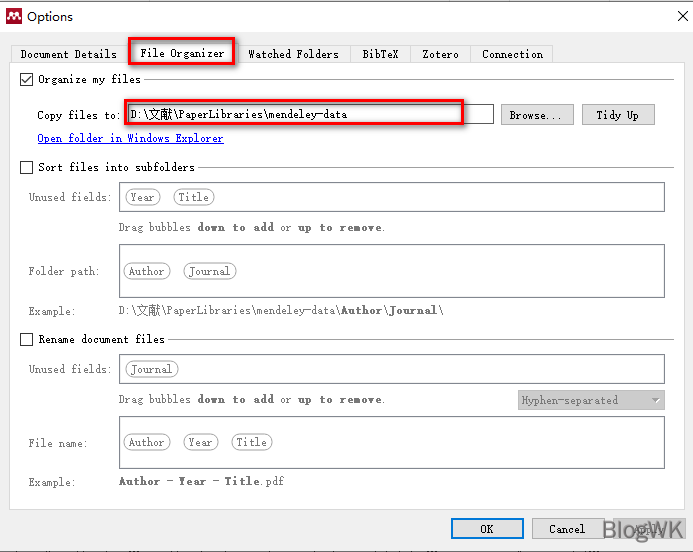Switch to the Document Details tab
This screenshot has height=552, width=693.
(x=68, y=54)
